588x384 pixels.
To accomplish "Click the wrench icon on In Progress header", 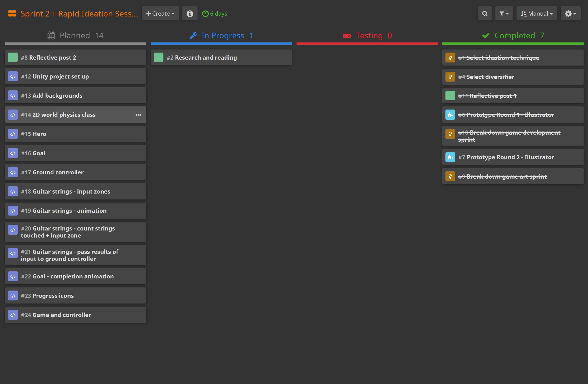I will pos(193,35).
